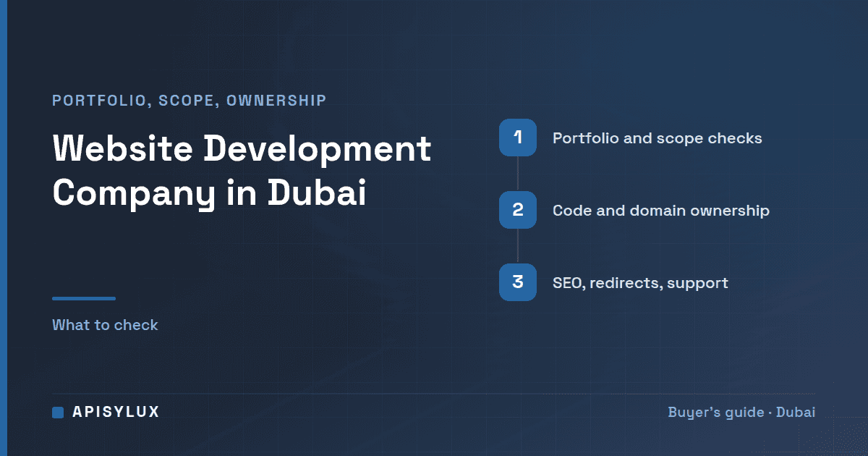Select 'Portfolio and scope checks' text

pyautogui.click(x=658, y=138)
